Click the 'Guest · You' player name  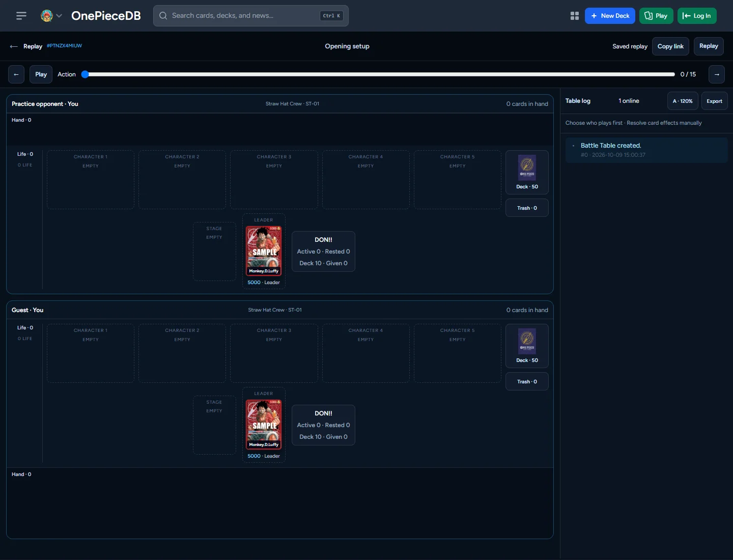coord(27,310)
